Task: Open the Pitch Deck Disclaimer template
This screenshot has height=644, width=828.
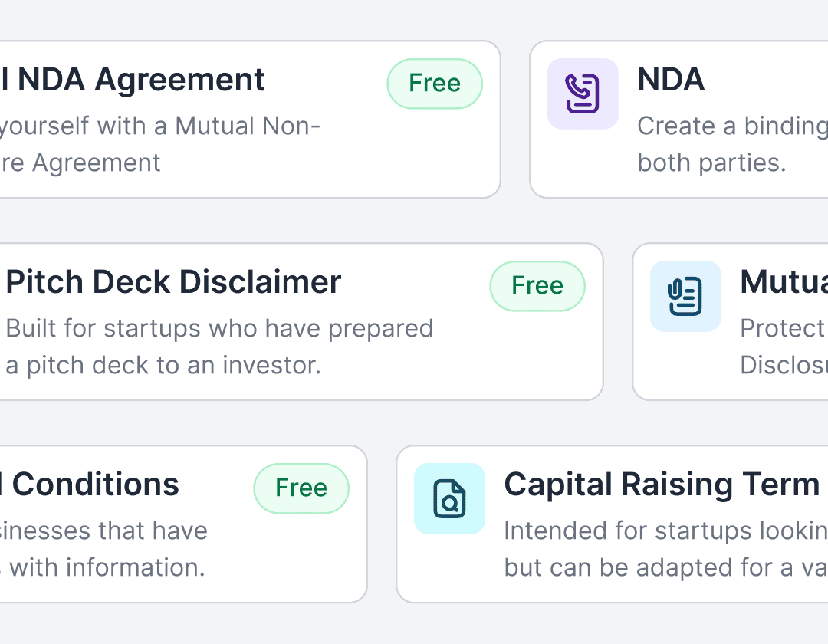Action: [x=299, y=322]
